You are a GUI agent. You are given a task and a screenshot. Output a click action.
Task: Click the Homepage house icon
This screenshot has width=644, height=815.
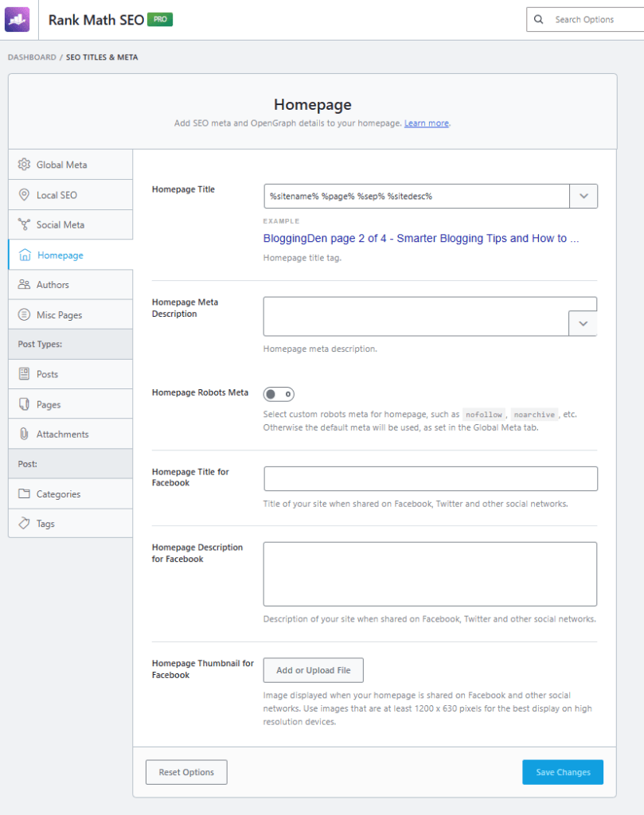(25, 255)
